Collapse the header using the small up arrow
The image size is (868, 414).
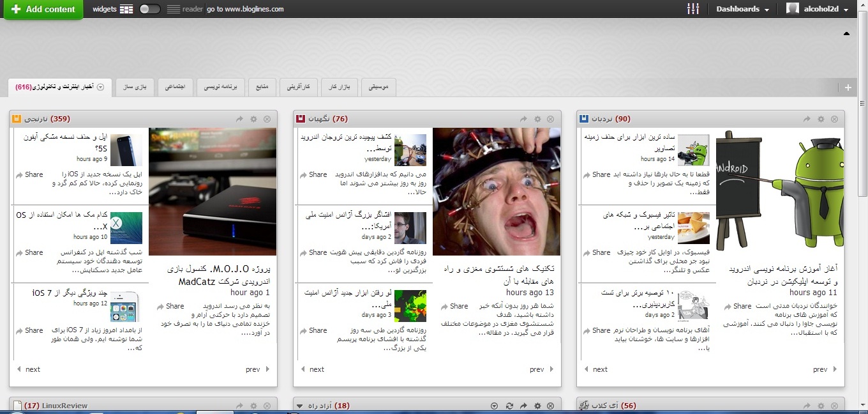pos(847,33)
